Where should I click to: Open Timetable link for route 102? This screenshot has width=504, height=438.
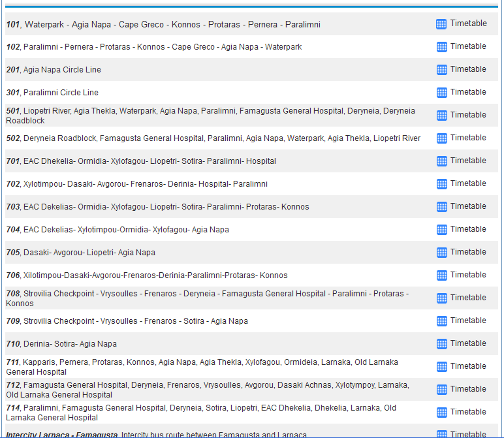(x=467, y=46)
